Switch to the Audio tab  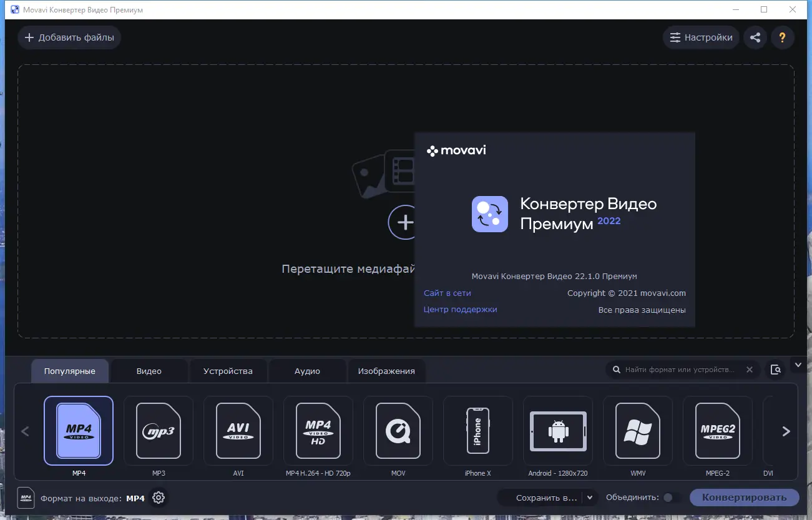pyautogui.click(x=307, y=371)
